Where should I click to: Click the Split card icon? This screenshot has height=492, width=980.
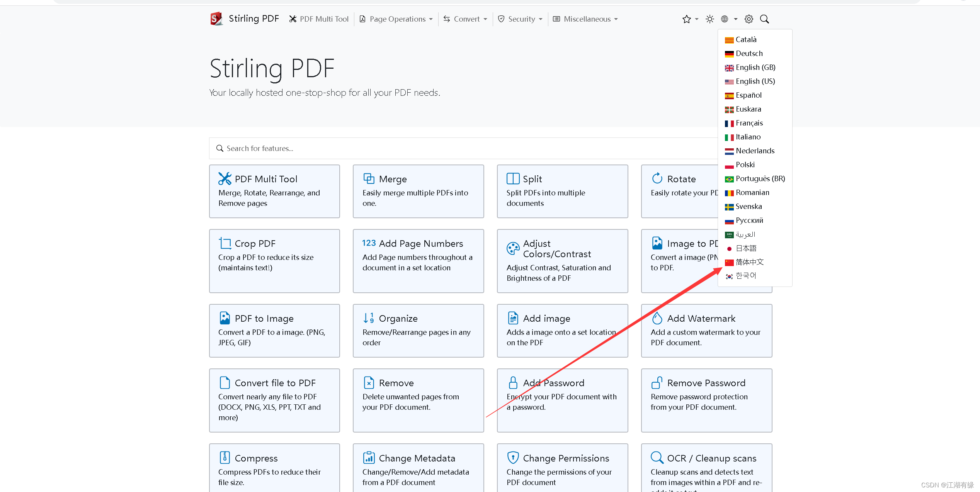click(513, 178)
